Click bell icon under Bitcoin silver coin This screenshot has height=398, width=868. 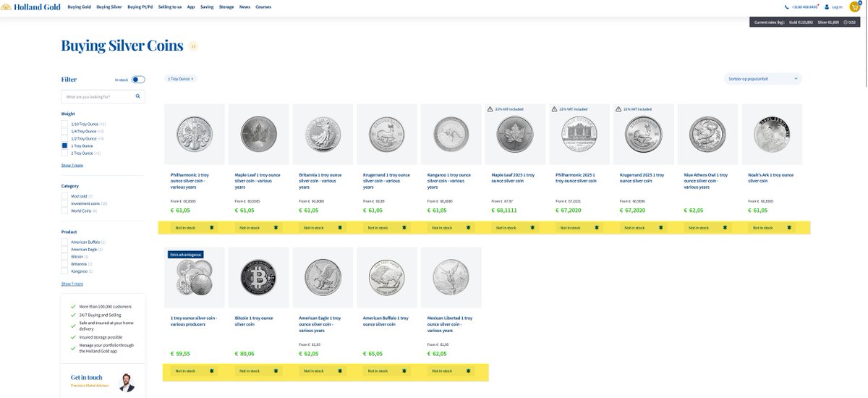(276, 371)
